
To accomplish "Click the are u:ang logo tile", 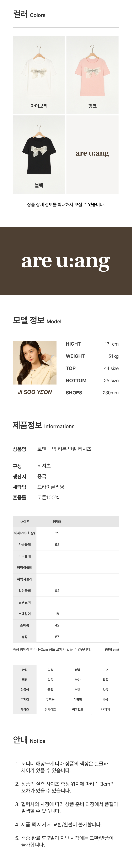I will [92, 154].
